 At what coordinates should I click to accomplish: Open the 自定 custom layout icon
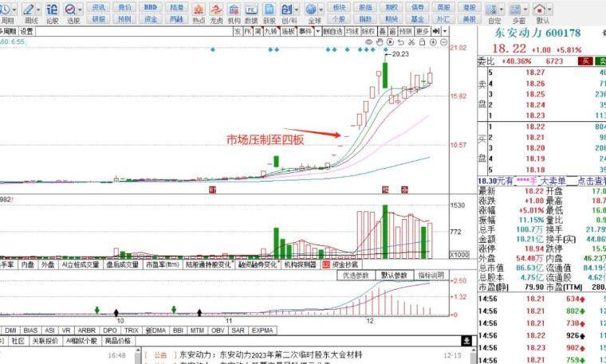[491, 10]
